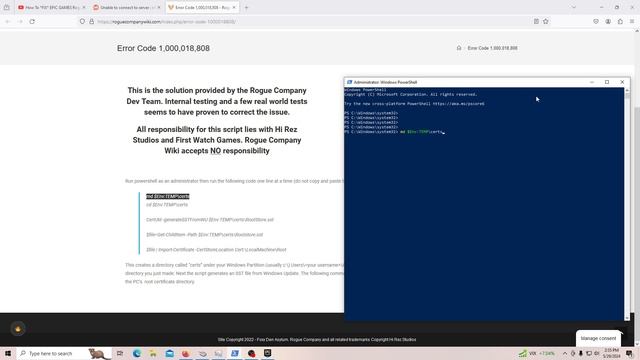Open tracking protection shield icon

(x=82, y=22)
